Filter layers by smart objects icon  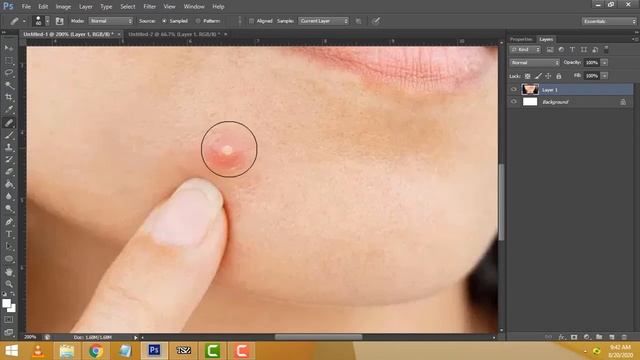coord(595,50)
